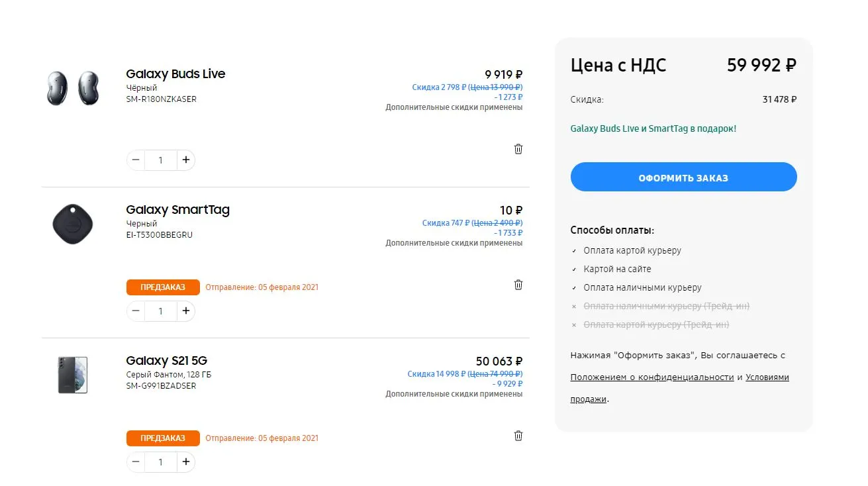Increase Galaxy S21 5G quantity
This screenshot has height=486, width=868.
pos(186,462)
